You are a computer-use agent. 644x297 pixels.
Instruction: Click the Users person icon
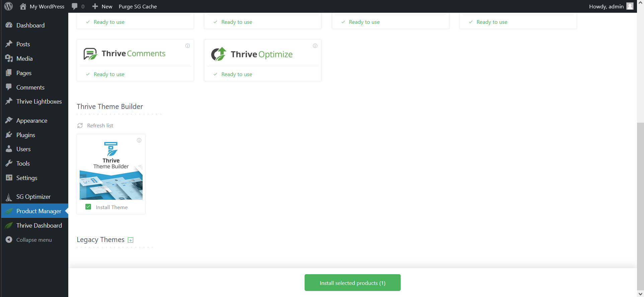[x=9, y=149]
